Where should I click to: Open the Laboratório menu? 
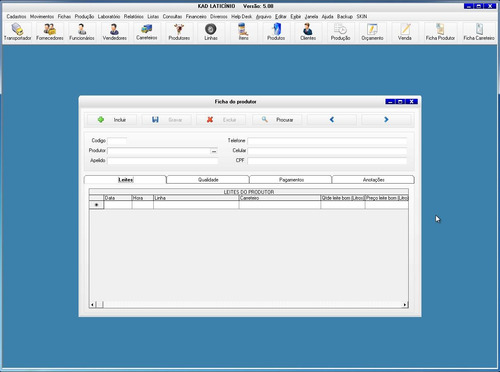pyautogui.click(x=109, y=16)
